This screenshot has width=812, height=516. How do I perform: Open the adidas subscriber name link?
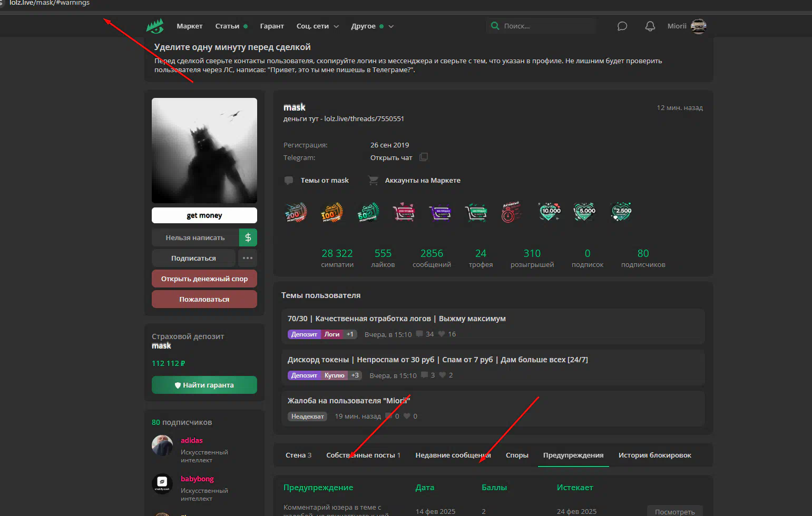coord(192,440)
